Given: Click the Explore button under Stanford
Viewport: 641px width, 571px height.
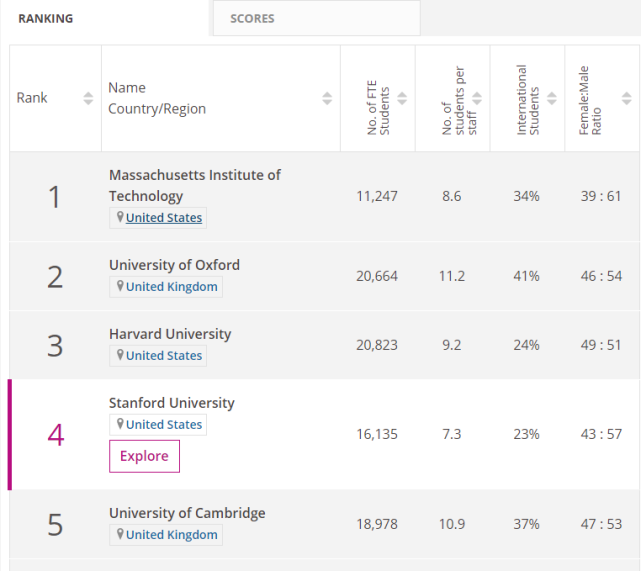Looking at the screenshot, I should point(144,456).
